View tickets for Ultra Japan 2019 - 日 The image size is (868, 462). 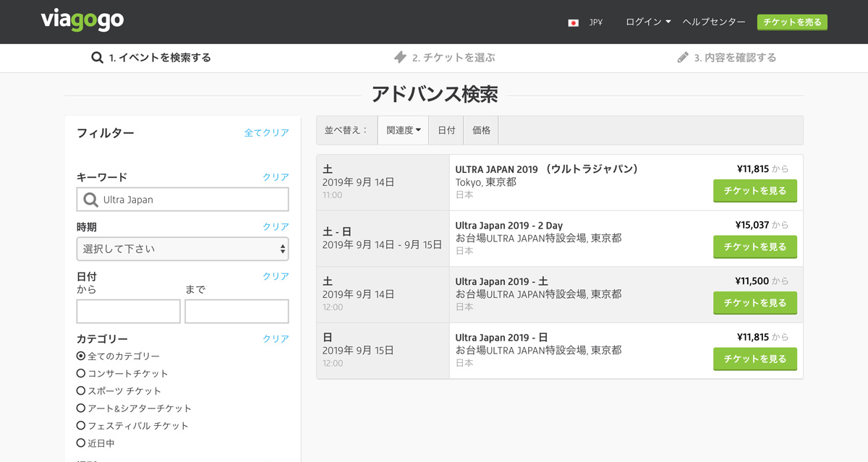(x=755, y=359)
